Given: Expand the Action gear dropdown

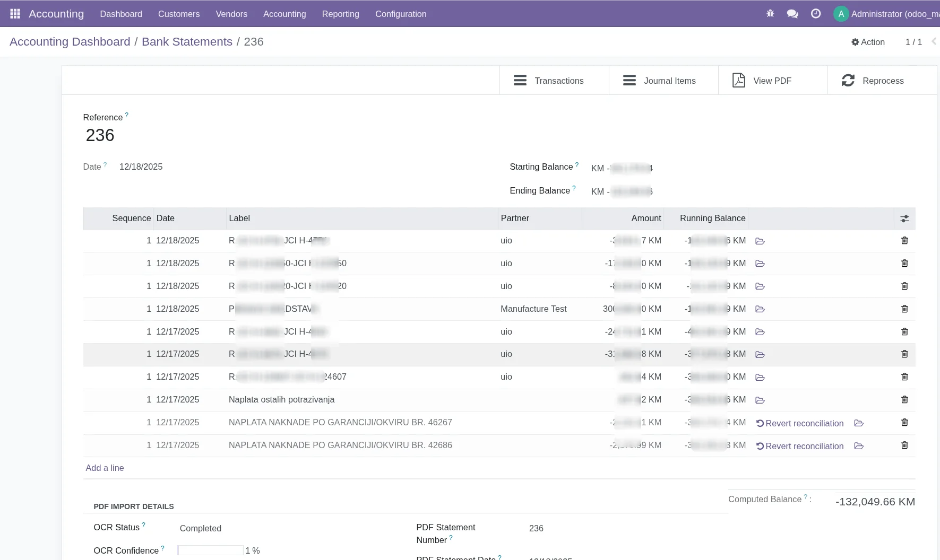Looking at the screenshot, I should pos(868,42).
